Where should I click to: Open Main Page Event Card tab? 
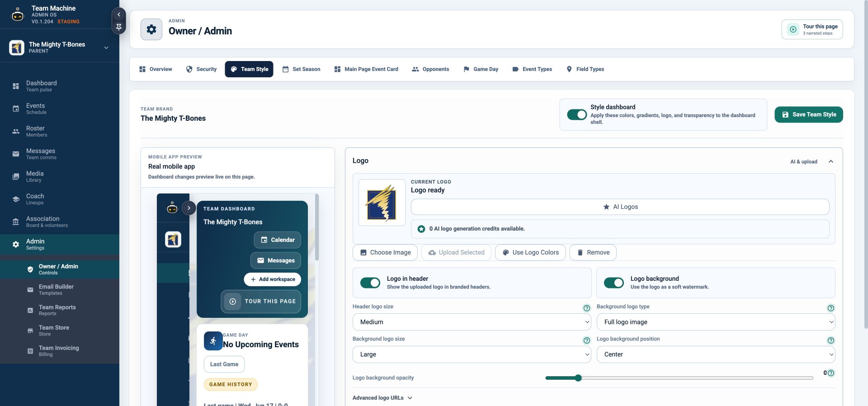pyautogui.click(x=366, y=69)
